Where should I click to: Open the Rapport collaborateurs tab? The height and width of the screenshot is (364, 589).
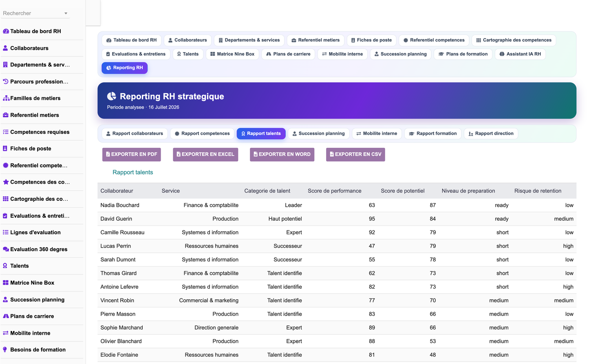coord(135,134)
